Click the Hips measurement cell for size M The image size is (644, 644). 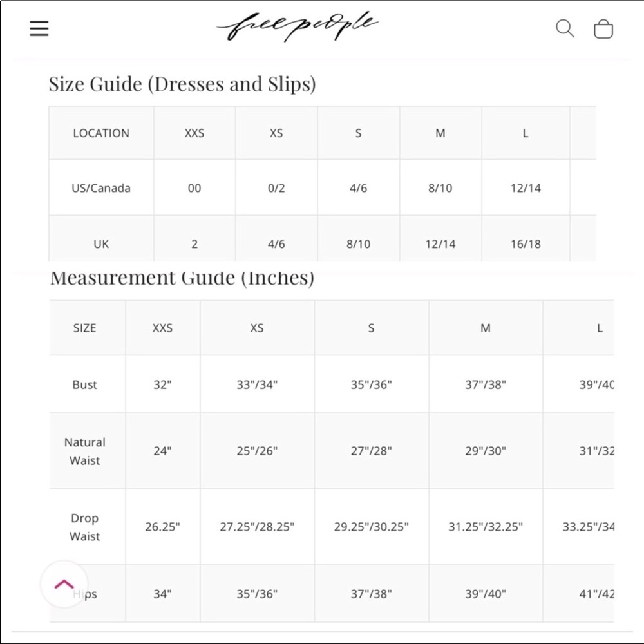[486, 594]
